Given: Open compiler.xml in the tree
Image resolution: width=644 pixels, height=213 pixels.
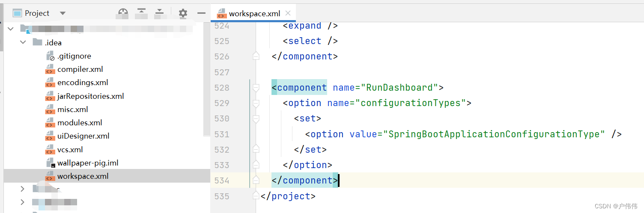Looking at the screenshot, I should (x=80, y=69).
